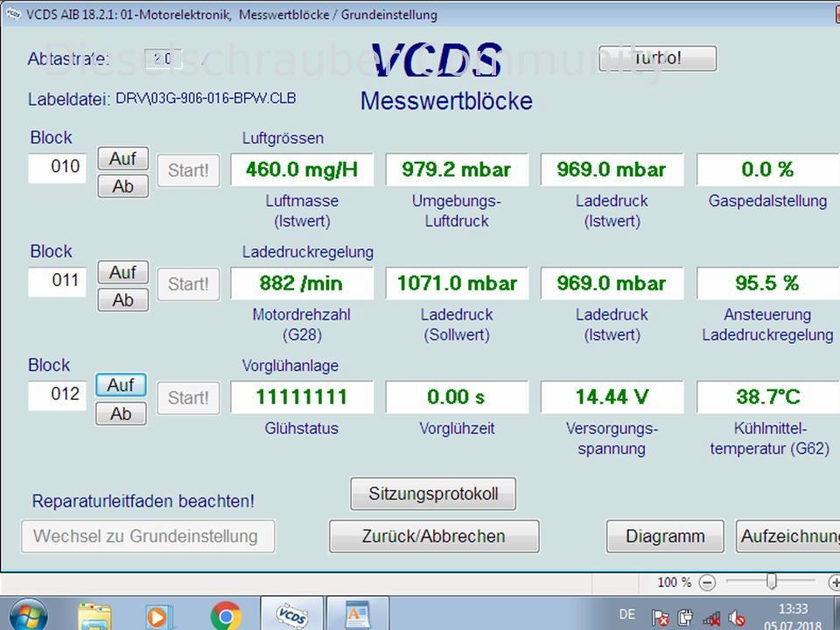
Task: Click Start! beside Block 012
Action: click(189, 397)
